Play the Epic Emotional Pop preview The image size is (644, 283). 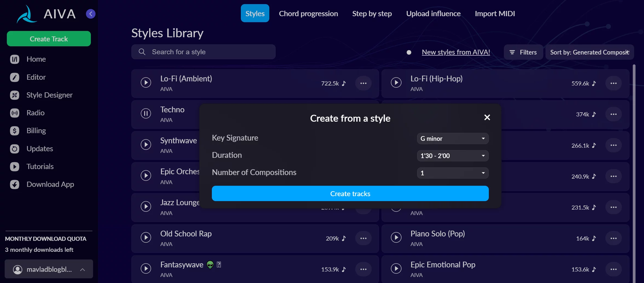coord(396,268)
